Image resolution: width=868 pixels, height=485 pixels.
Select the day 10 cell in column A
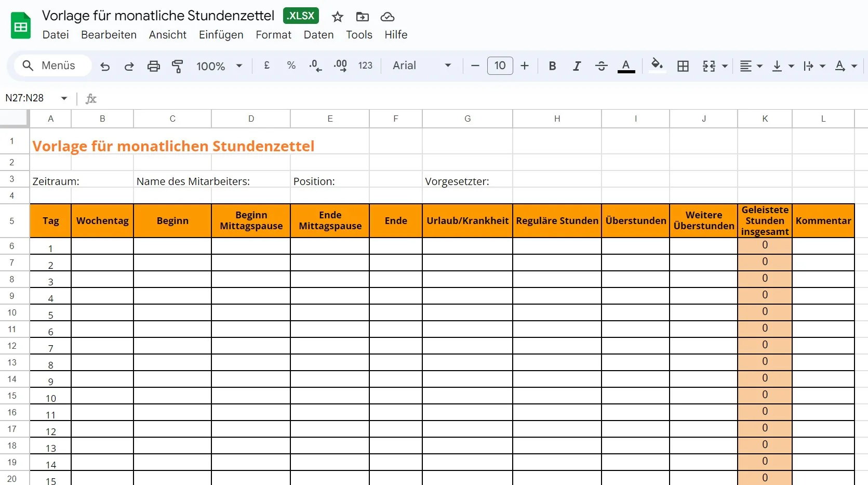click(x=50, y=396)
